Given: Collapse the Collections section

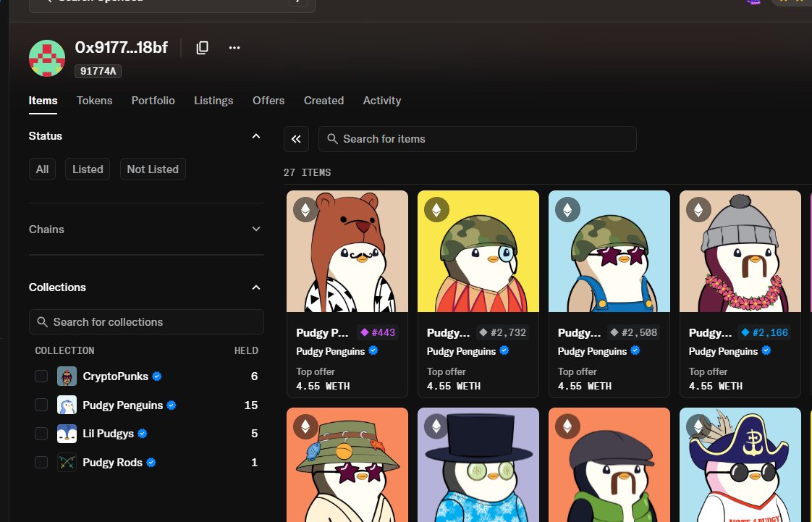Looking at the screenshot, I should click(255, 287).
